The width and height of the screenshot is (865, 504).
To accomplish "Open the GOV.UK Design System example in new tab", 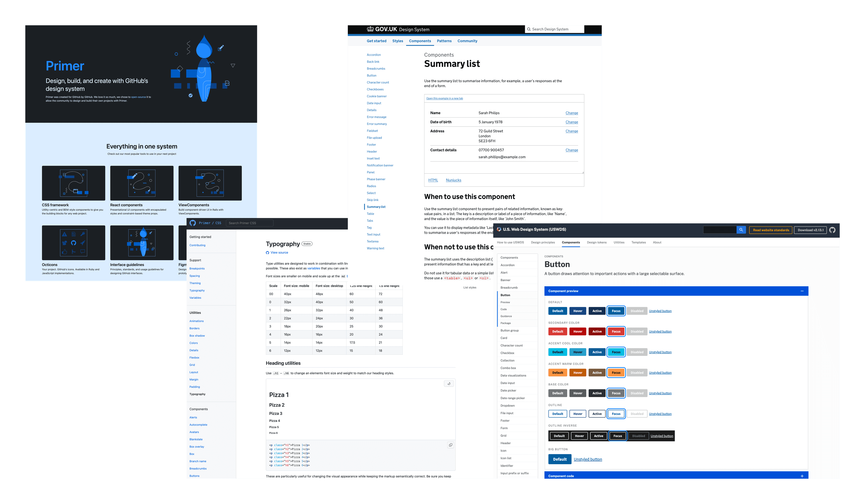I will [x=444, y=98].
